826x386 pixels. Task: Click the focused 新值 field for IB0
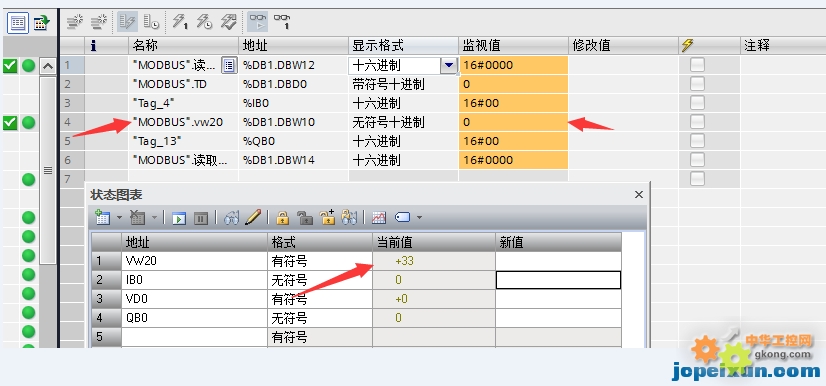click(558, 280)
